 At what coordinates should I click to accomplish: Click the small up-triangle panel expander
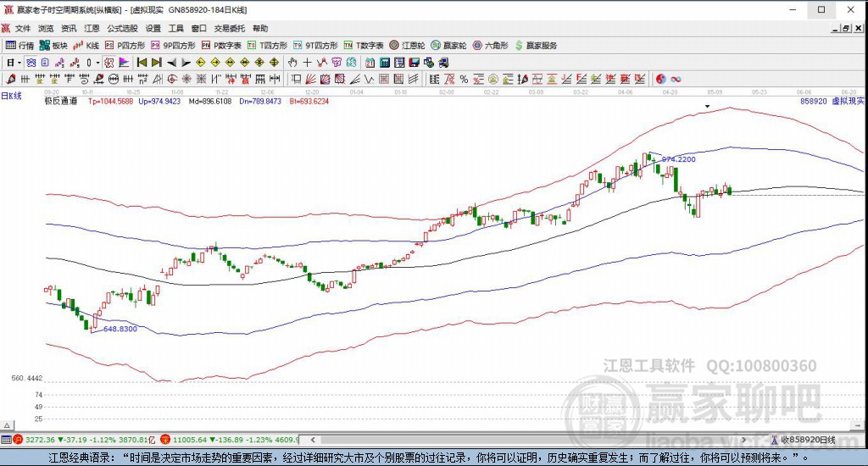pos(7,425)
